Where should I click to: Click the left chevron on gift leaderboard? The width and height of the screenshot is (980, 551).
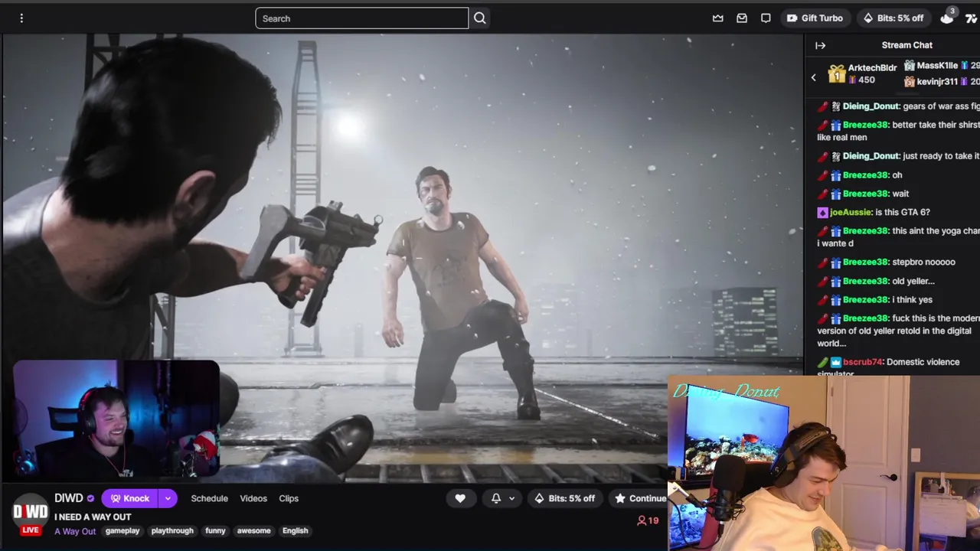click(x=814, y=77)
